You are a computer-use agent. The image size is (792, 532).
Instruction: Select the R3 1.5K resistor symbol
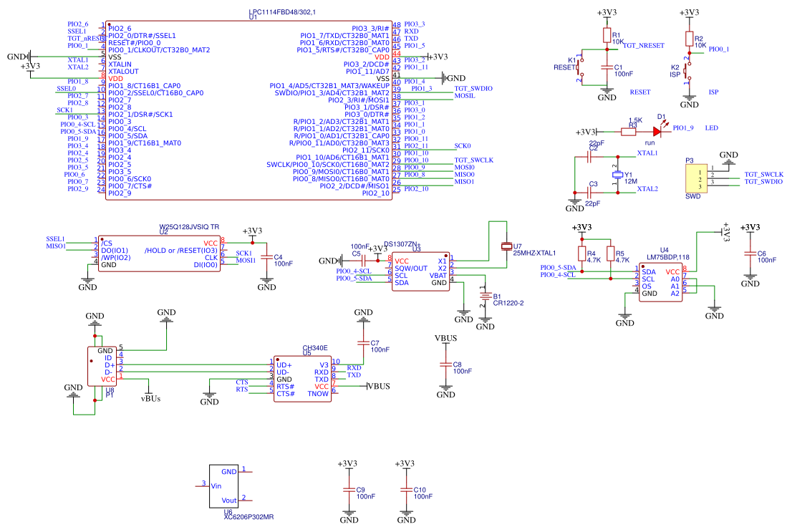pos(628,131)
